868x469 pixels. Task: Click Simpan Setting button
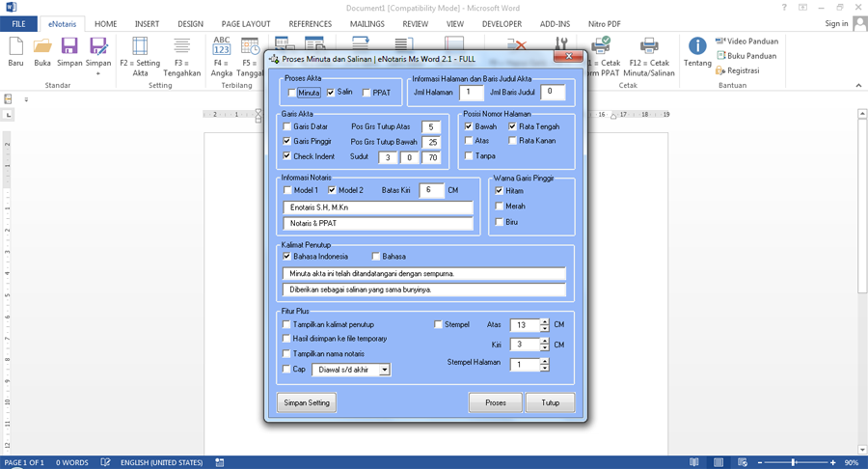click(x=307, y=402)
